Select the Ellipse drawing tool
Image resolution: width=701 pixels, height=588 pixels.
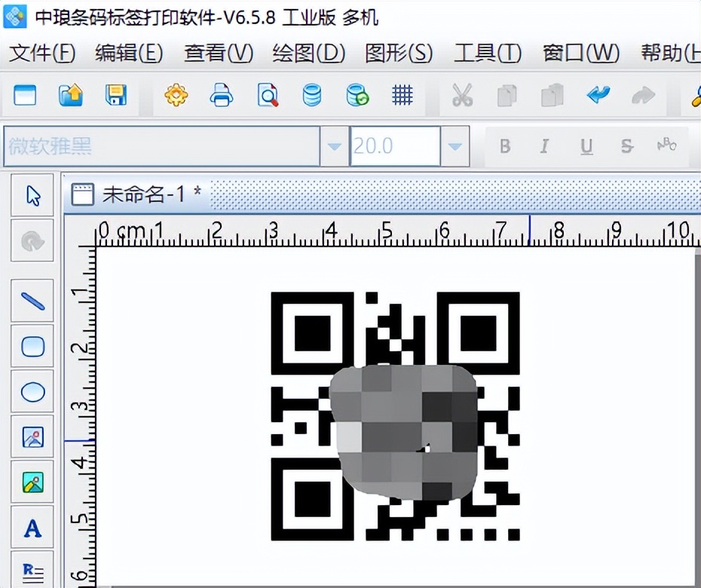tap(32, 392)
